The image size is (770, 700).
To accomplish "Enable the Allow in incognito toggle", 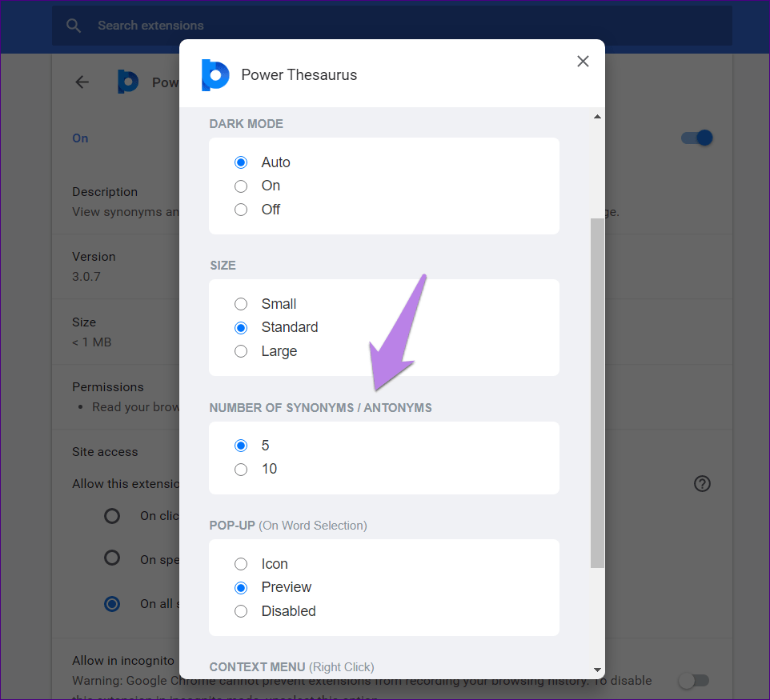I will click(692, 680).
